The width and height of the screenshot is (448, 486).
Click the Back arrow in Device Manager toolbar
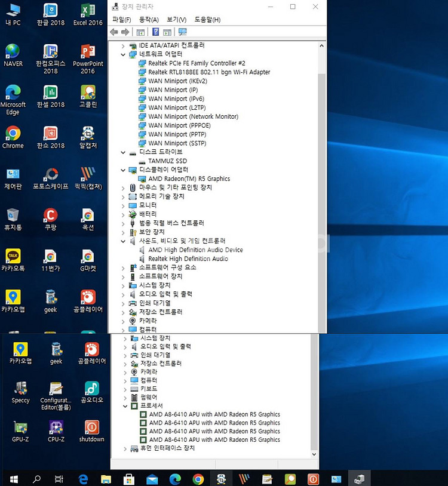[x=114, y=32]
